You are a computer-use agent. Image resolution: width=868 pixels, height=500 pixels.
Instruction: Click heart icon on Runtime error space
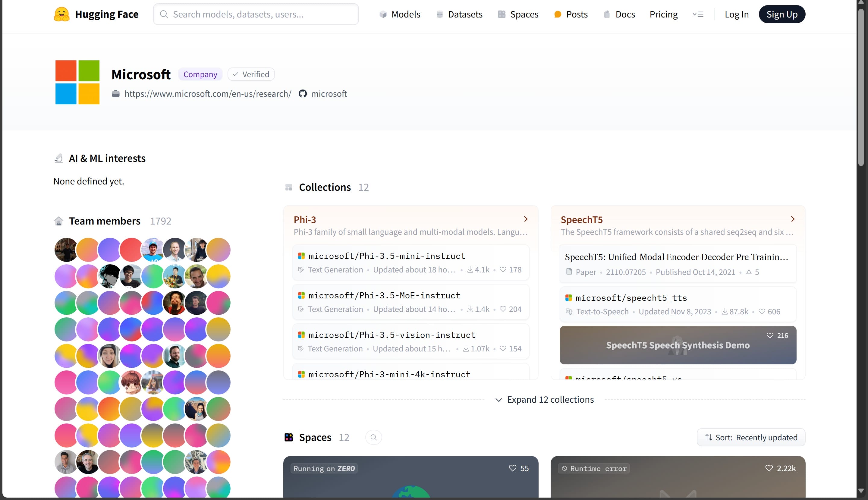769,468
